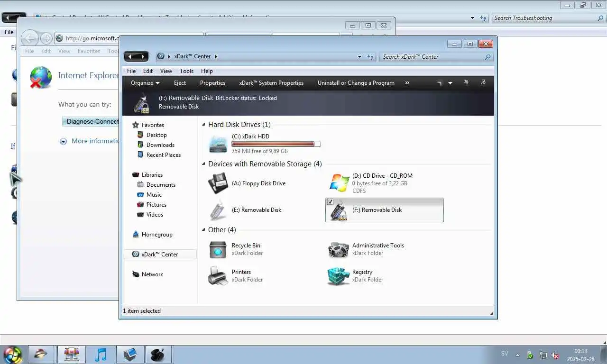Click Diagnose Connection button in Internet Explorer

(91, 121)
